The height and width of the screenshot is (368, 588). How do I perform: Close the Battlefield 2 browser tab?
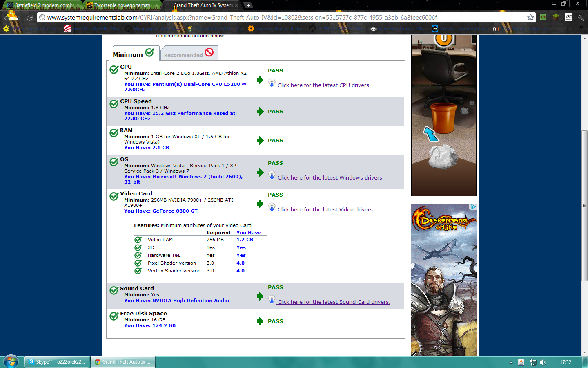[x=78, y=5]
